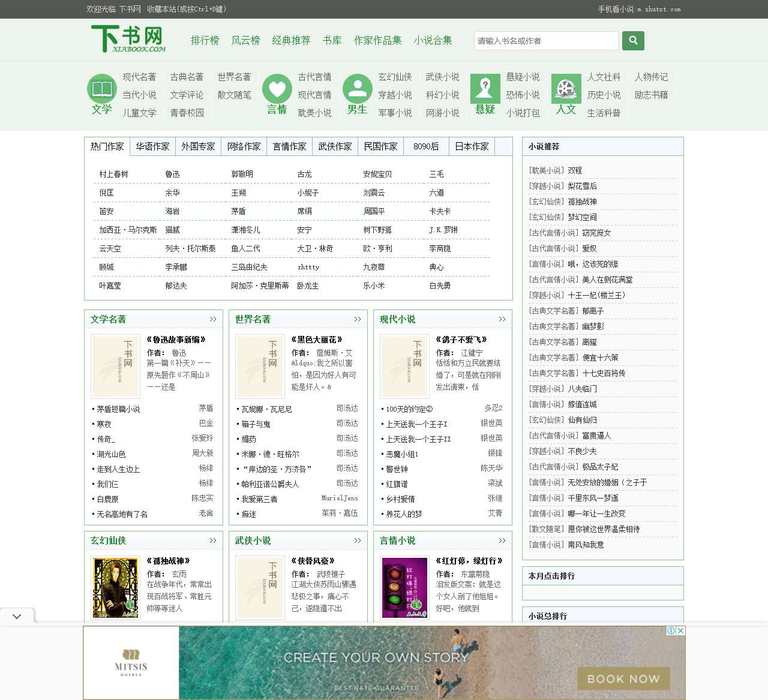Click the 悬疑 question-mark icon
Screen dimensions: 768x700
click(485, 88)
